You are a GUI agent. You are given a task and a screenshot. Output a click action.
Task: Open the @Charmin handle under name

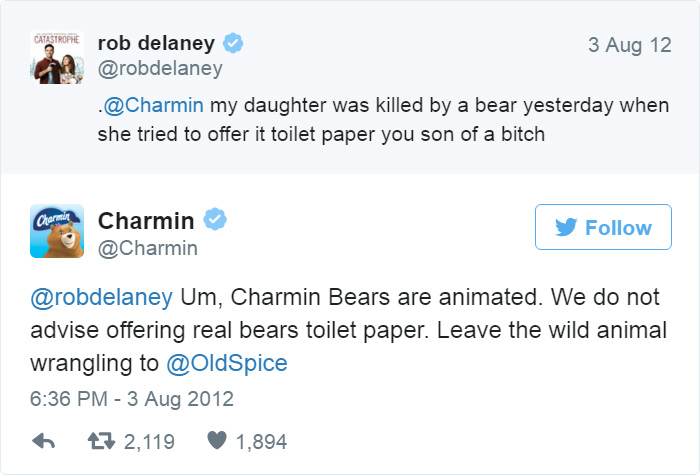pos(148,248)
